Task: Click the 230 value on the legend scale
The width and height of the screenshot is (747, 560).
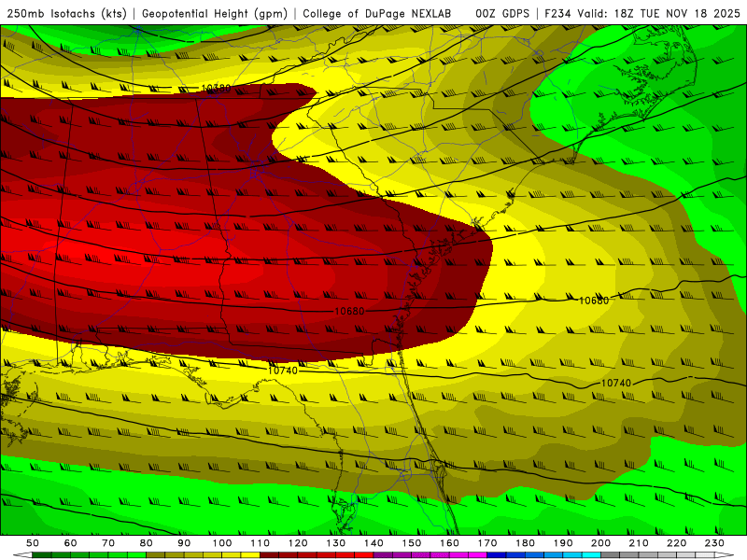Action: click(x=715, y=543)
